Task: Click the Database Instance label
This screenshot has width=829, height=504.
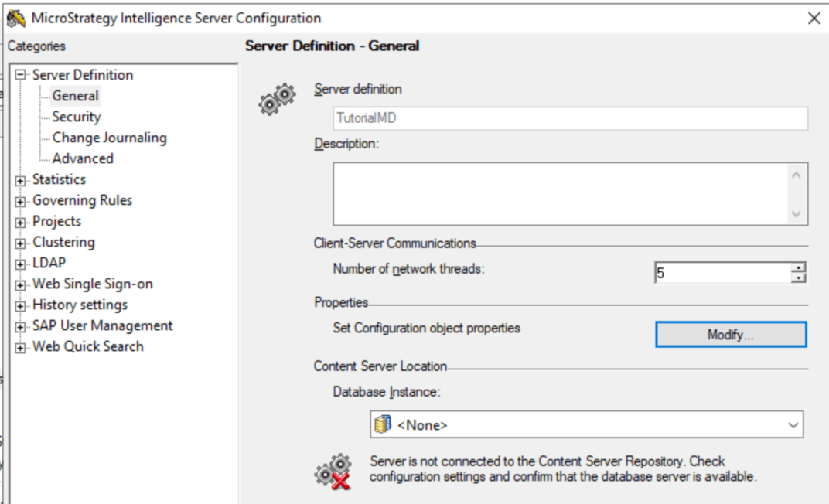Action: tap(387, 392)
